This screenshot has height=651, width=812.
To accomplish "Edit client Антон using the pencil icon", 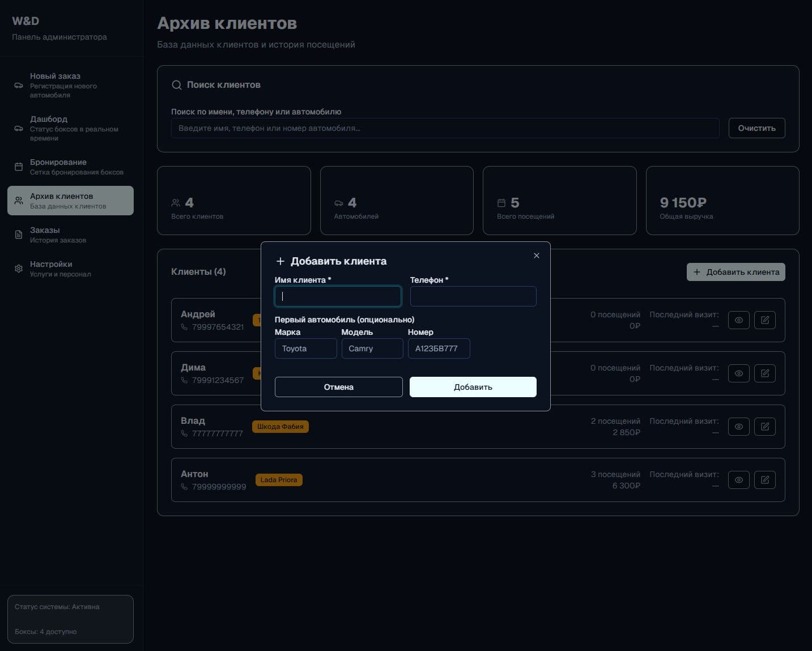I will click(764, 480).
